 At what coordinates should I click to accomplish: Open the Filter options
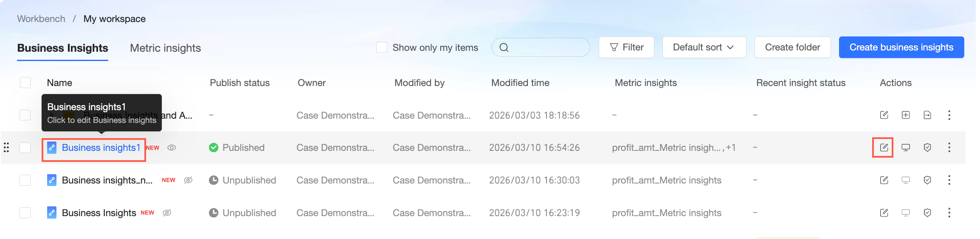pyautogui.click(x=626, y=47)
